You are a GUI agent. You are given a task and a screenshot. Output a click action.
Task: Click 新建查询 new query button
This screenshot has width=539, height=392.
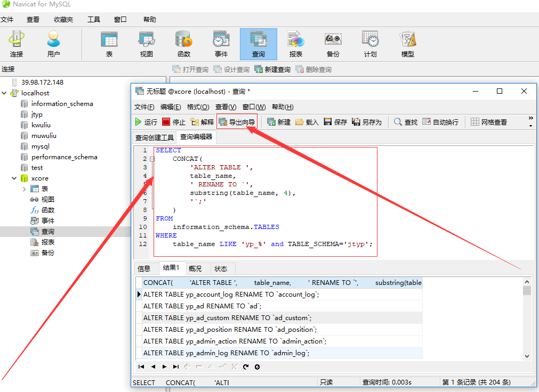point(272,69)
